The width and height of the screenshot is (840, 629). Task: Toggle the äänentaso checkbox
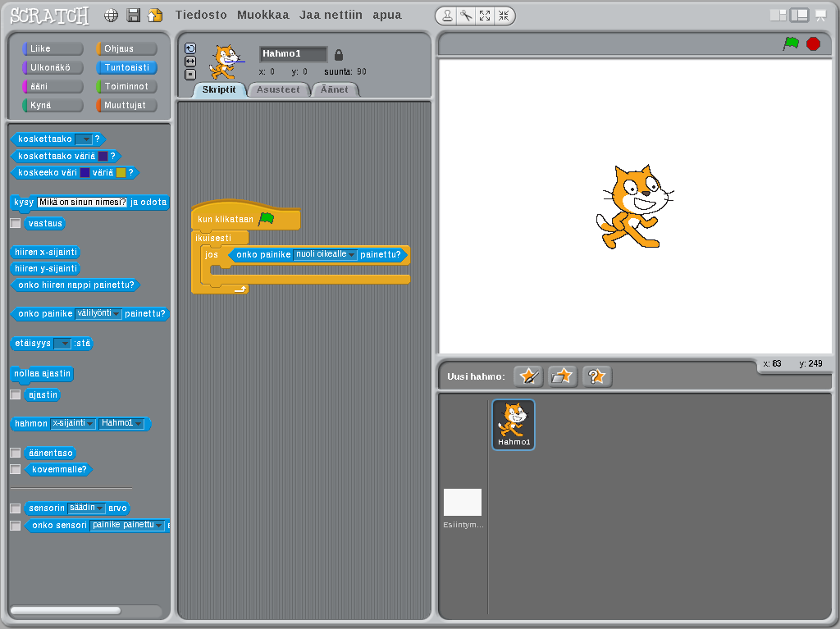[x=16, y=453]
